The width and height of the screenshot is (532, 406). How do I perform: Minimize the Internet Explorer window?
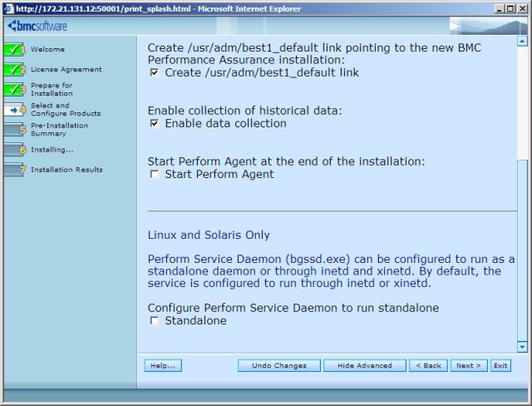pos(499,9)
